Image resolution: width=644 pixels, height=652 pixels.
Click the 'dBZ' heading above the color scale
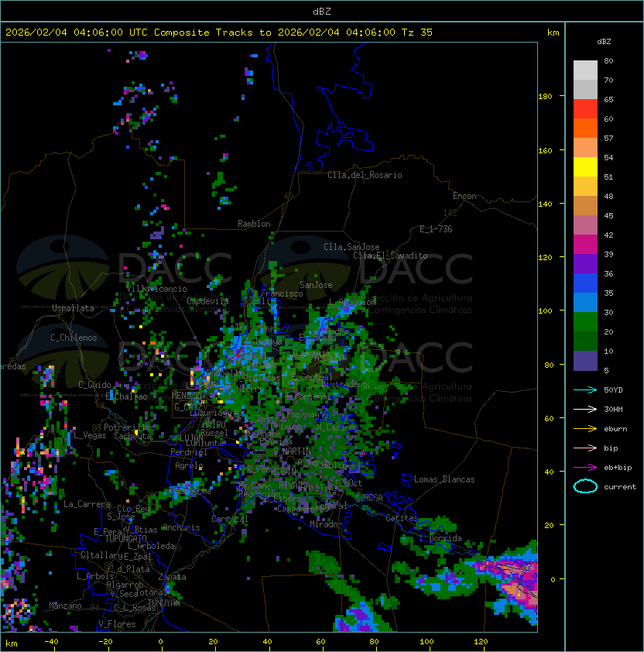point(604,42)
